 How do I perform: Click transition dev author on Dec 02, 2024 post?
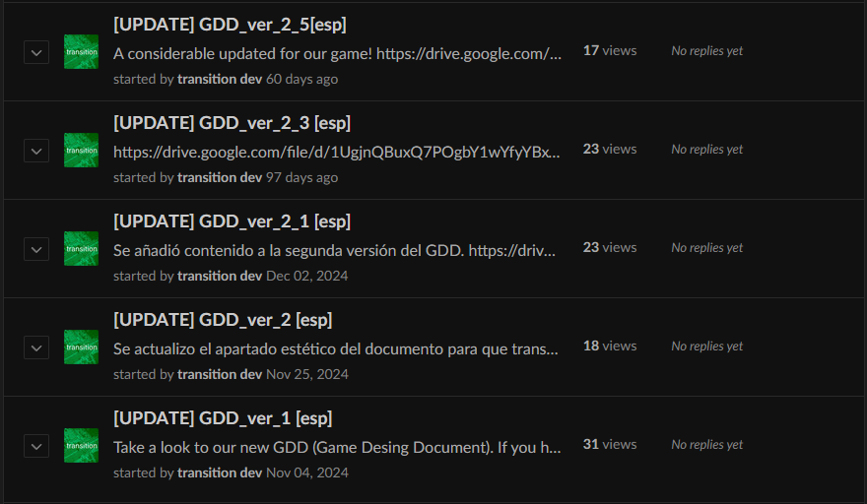[x=220, y=276]
